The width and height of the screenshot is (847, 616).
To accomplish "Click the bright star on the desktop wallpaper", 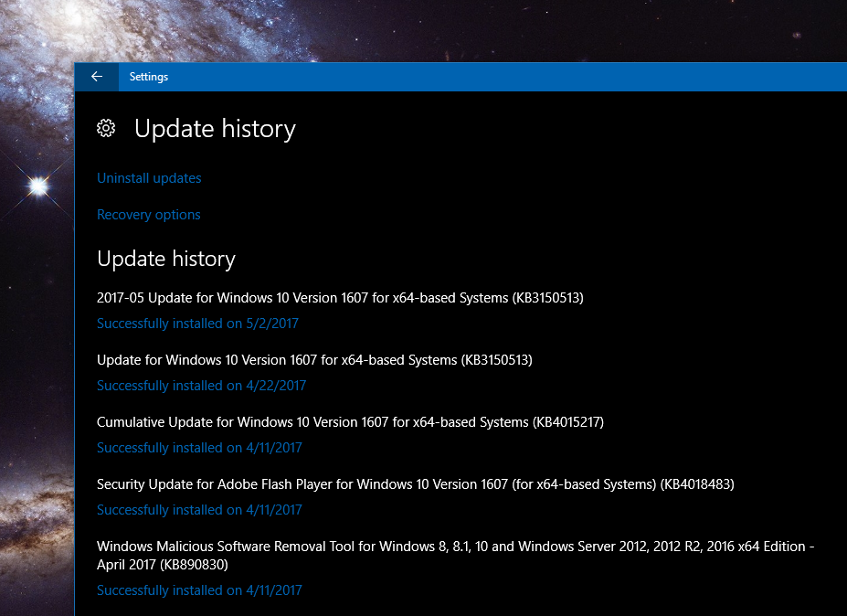I will pyautogui.click(x=38, y=187).
